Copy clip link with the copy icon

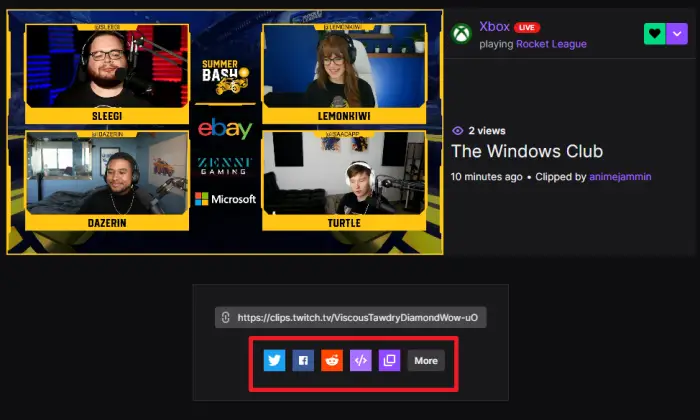pos(389,360)
